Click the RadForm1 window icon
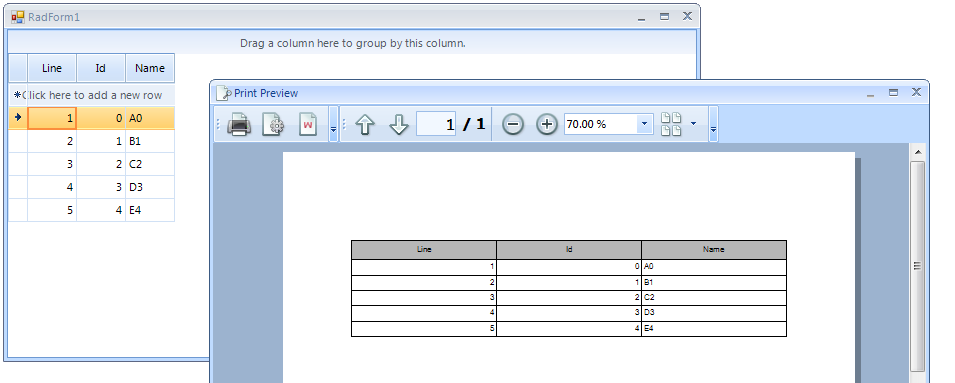 18,17
